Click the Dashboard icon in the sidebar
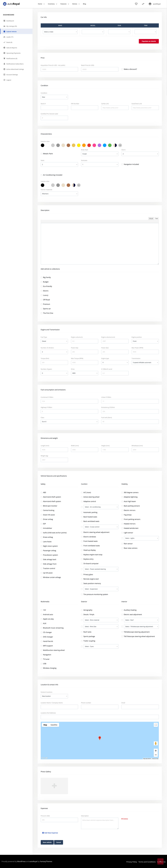 [x=4, y=21]
